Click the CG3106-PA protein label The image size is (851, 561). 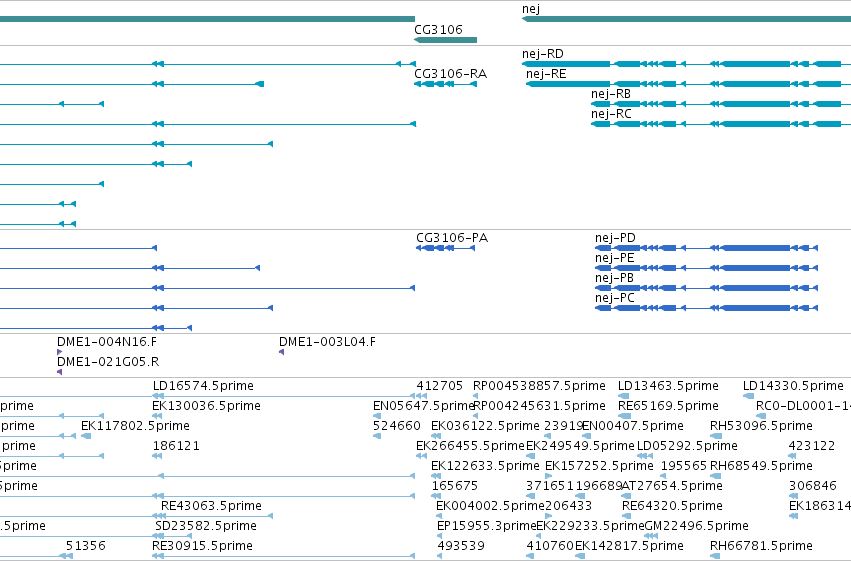point(452,238)
